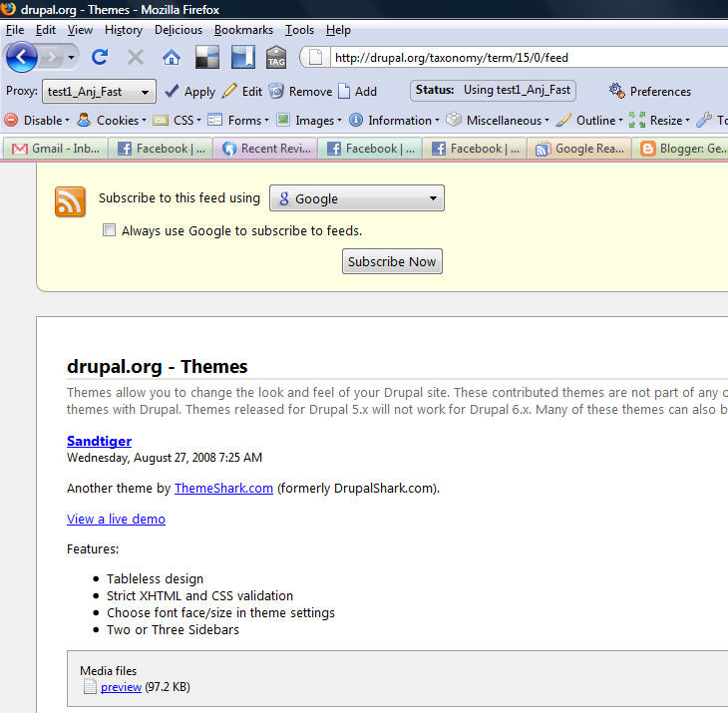Click the Firefox logo in title bar
Screen dimensions: 728x713
[8, 8]
